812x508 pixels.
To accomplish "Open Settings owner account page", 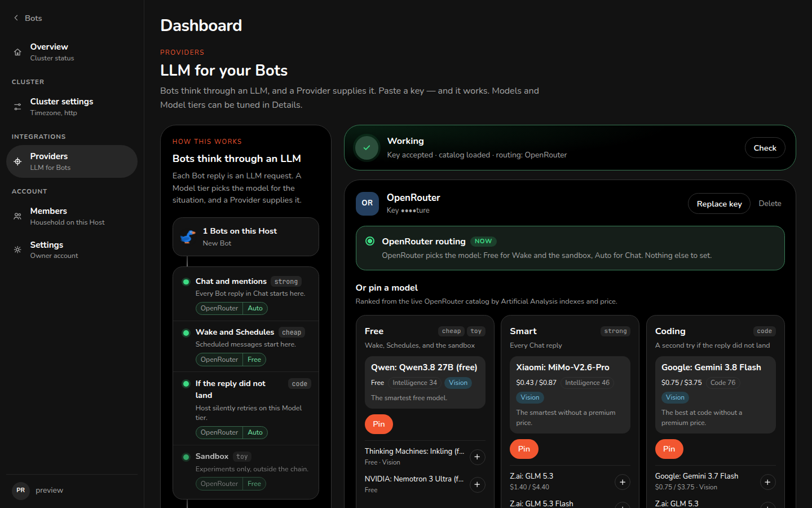I will tap(72, 249).
